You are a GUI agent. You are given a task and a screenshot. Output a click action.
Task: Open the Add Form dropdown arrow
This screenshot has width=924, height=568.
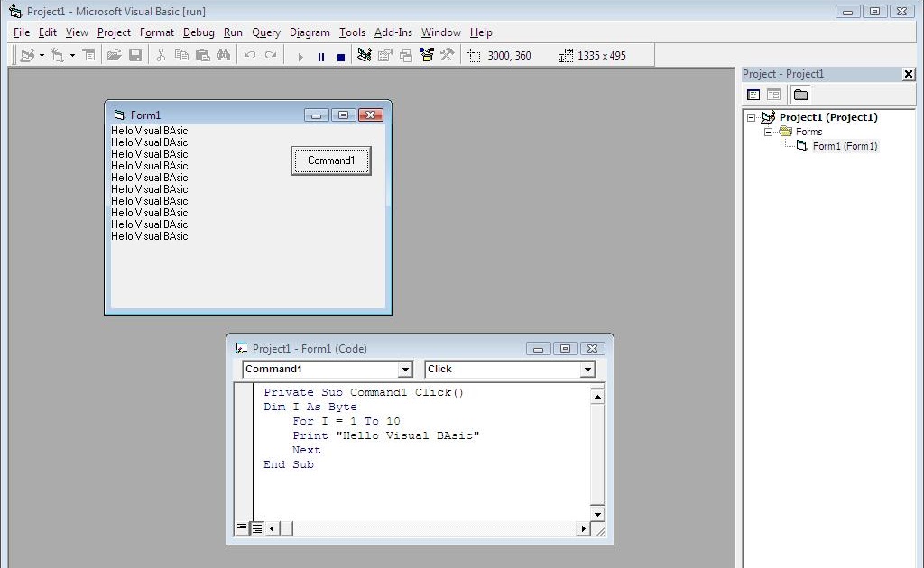[x=72, y=55]
